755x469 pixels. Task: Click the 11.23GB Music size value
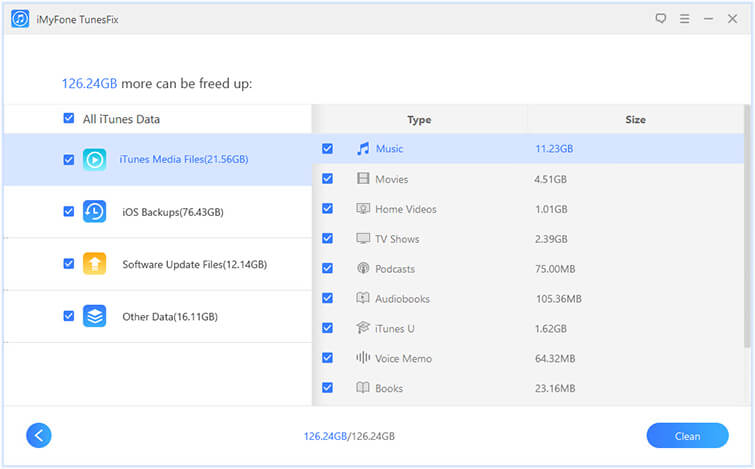(x=554, y=149)
